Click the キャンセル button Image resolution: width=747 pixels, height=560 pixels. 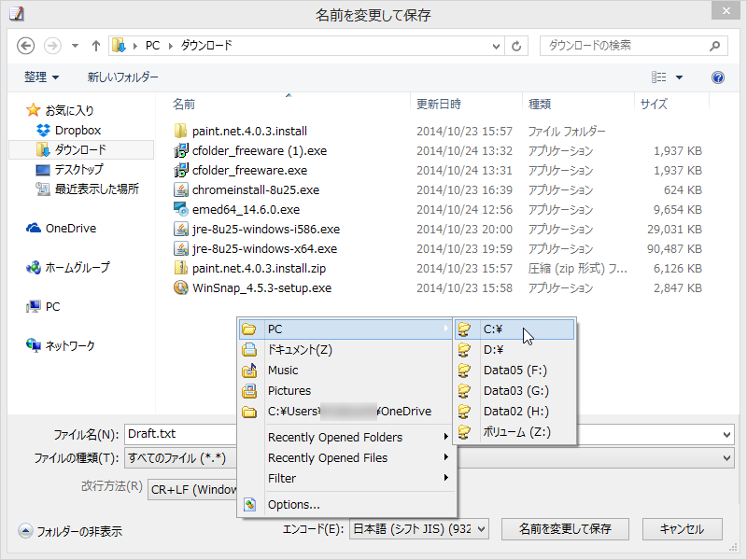pos(683,529)
